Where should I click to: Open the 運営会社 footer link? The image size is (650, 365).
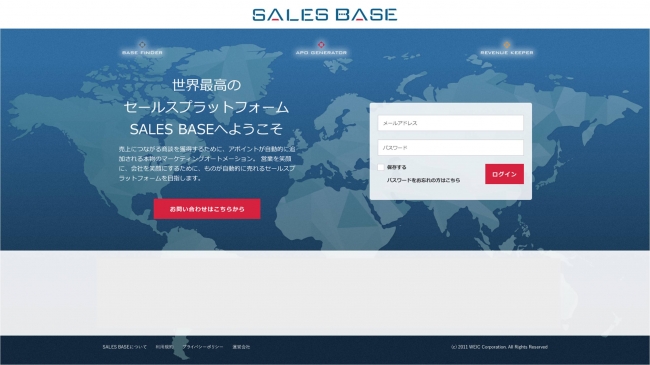(x=241, y=347)
